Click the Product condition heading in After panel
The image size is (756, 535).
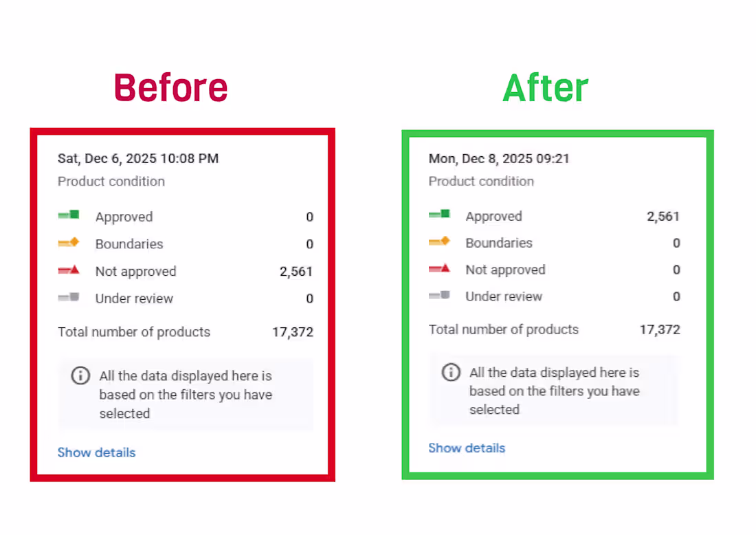click(481, 181)
